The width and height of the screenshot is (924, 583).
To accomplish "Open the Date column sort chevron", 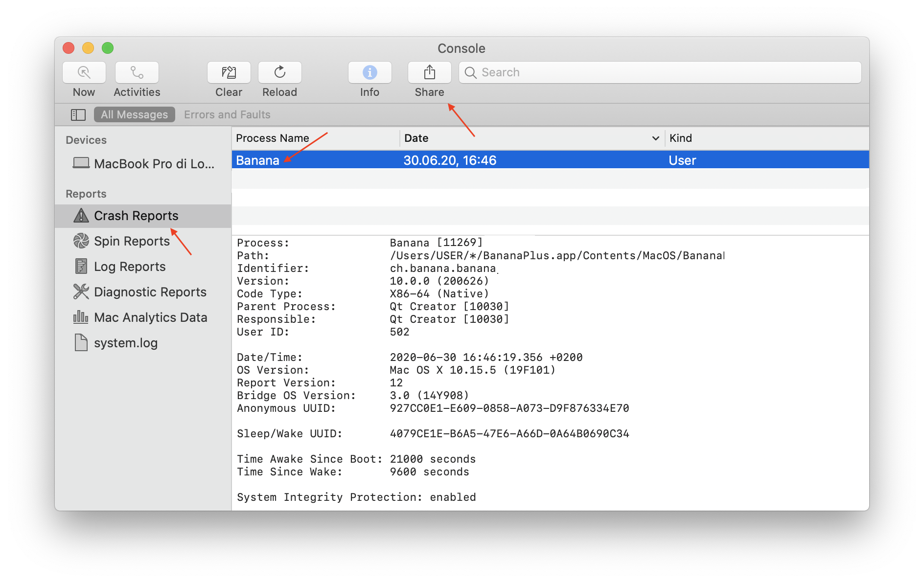I will click(655, 138).
